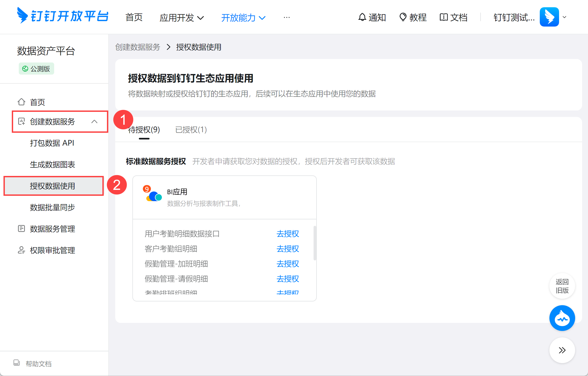Screen dimensions: 588x376
Task: Expand the 应用开发 dropdown menu
Action: point(182,18)
